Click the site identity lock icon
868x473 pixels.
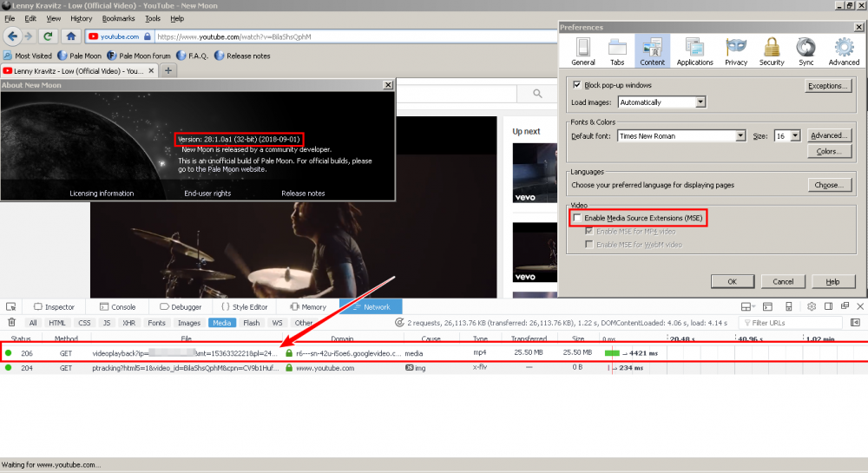pyautogui.click(x=148, y=36)
